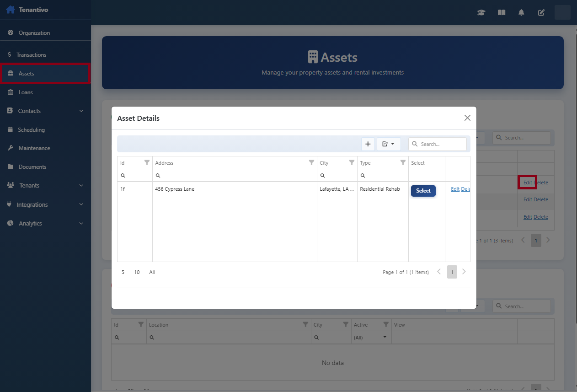The width and height of the screenshot is (577, 392).
Task: Open Documents in the sidebar
Action: (45, 167)
